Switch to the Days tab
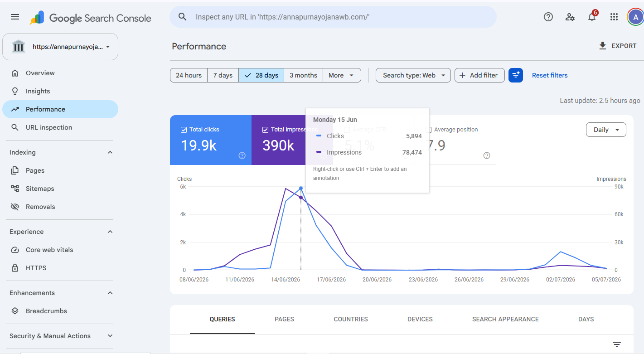 coord(586,319)
